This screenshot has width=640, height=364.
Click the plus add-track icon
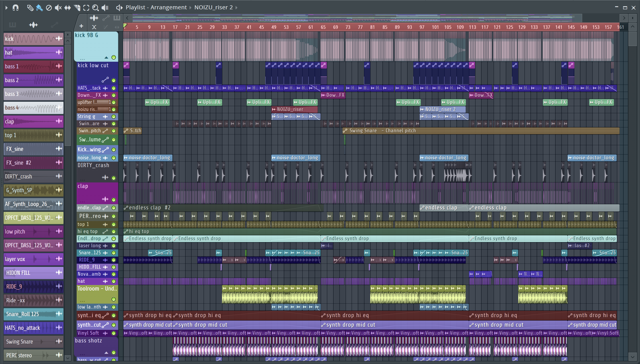click(81, 26)
